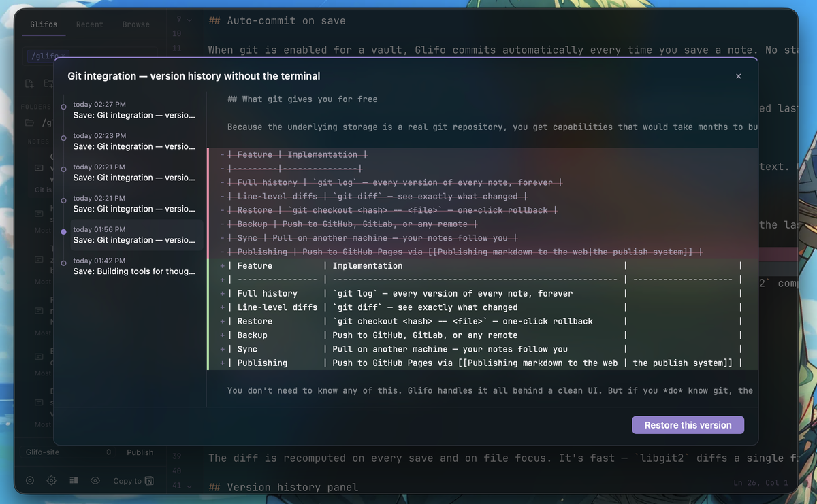Click the '## Auto-commit on save' heading
This screenshot has height=504, width=817.
click(277, 21)
